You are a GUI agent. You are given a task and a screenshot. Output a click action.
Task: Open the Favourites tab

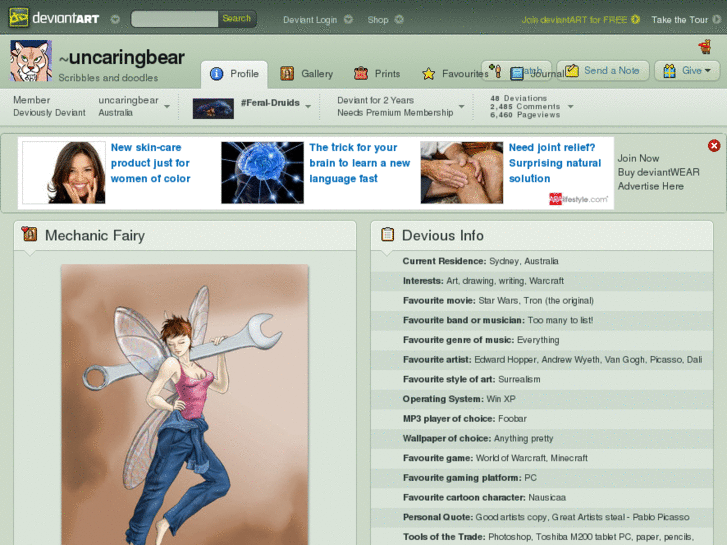pos(456,74)
